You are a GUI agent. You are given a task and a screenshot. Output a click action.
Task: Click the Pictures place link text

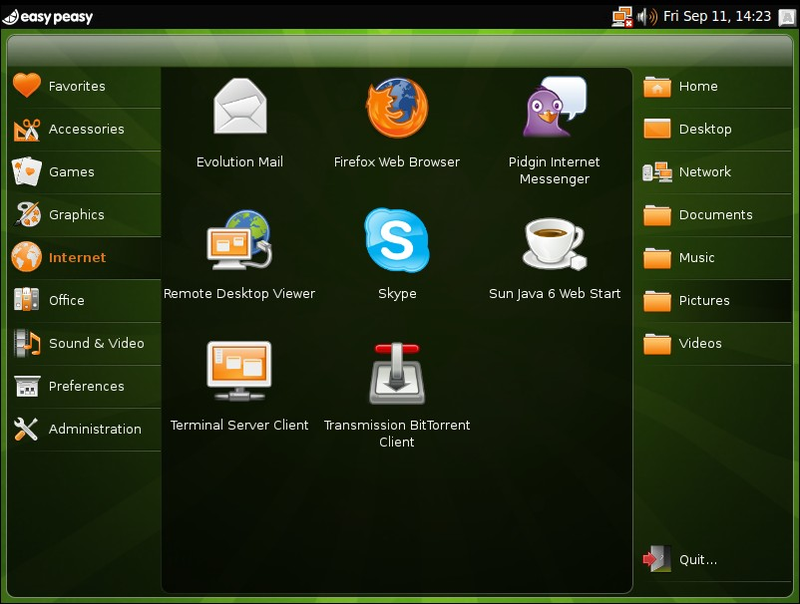[x=704, y=300]
